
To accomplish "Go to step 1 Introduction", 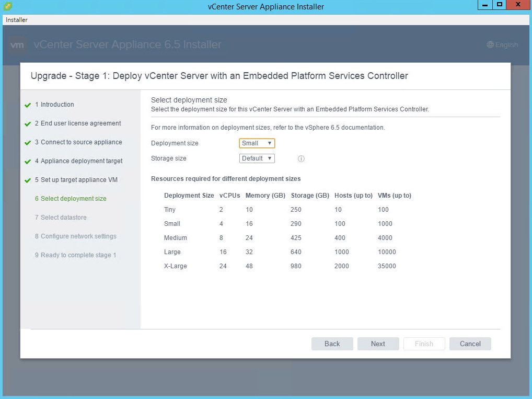I will click(57, 105).
